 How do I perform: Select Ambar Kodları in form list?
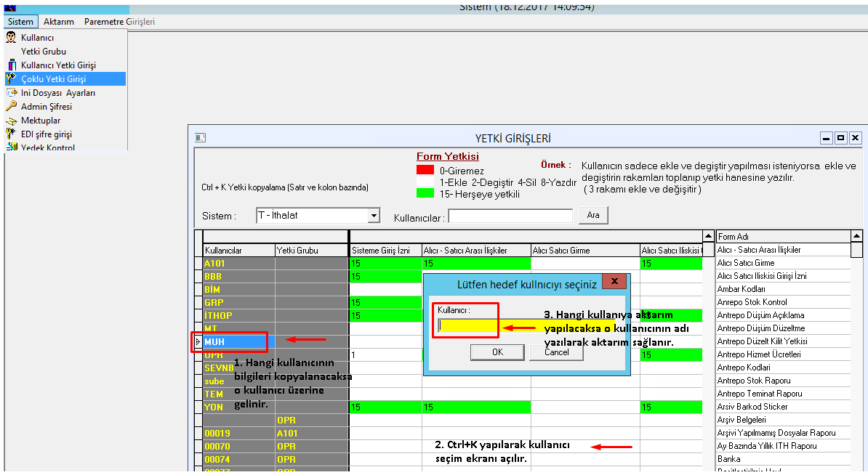(x=783, y=289)
